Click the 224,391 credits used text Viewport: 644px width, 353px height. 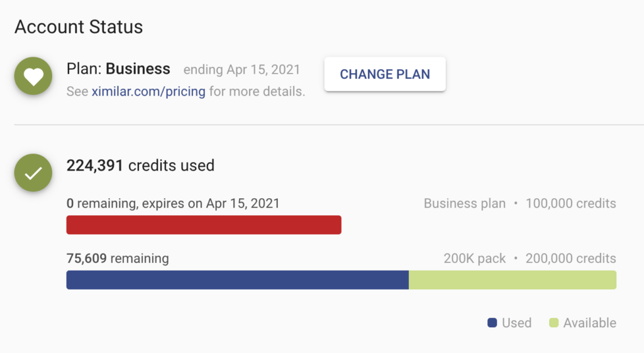pos(140,165)
